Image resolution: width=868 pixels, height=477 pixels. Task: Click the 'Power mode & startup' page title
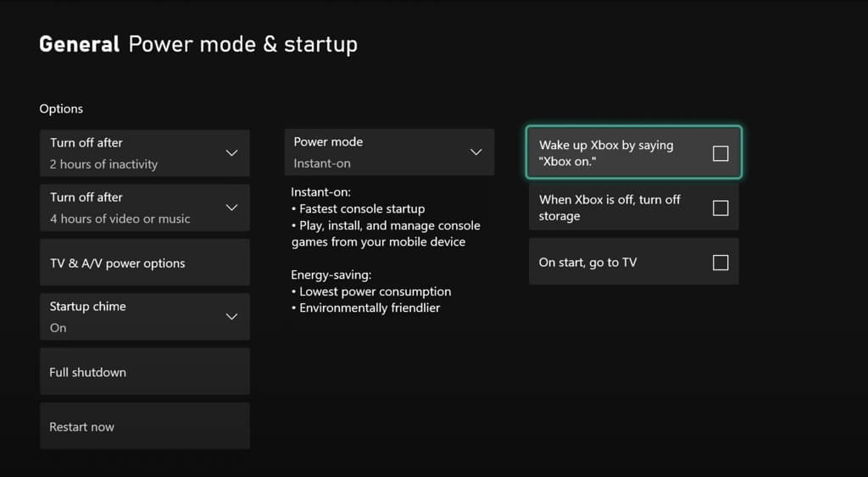click(242, 44)
